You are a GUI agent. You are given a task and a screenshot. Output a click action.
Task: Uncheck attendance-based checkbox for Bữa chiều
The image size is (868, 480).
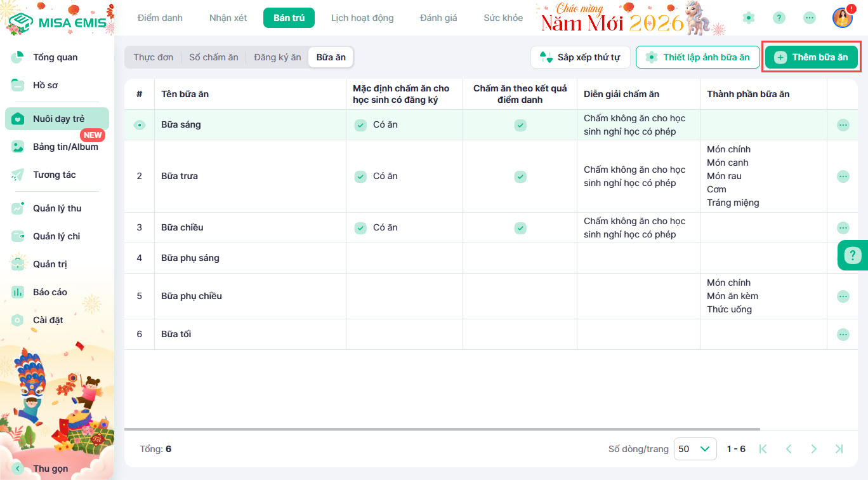(x=520, y=227)
